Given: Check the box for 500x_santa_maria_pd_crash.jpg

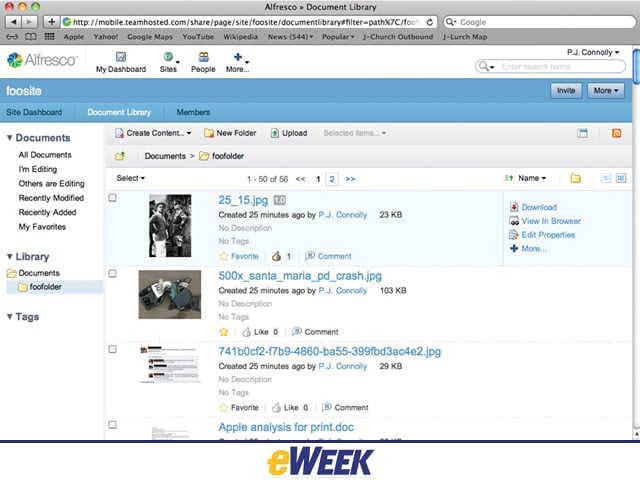Looking at the screenshot, I should point(113,273).
